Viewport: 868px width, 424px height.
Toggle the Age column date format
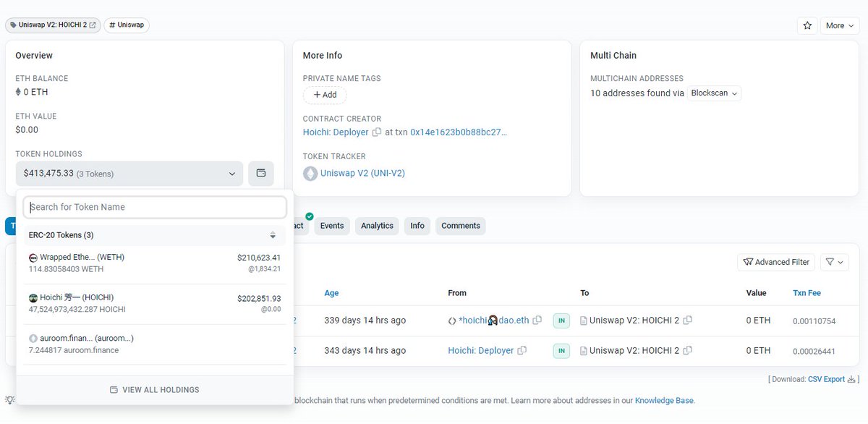click(x=331, y=293)
